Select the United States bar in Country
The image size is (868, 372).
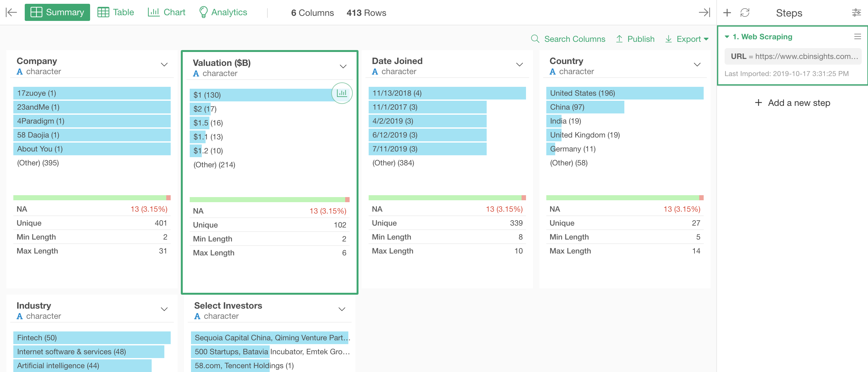click(x=625, y=93)
